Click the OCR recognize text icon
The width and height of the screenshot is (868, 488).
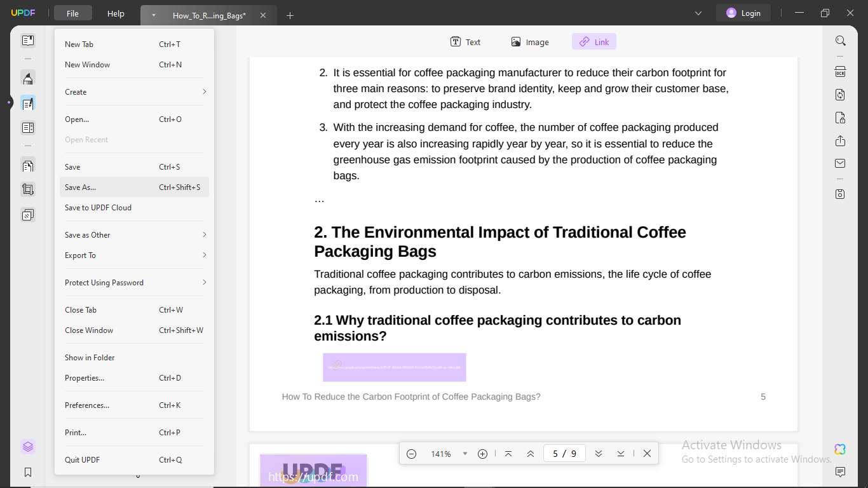(x=840, y=72)
